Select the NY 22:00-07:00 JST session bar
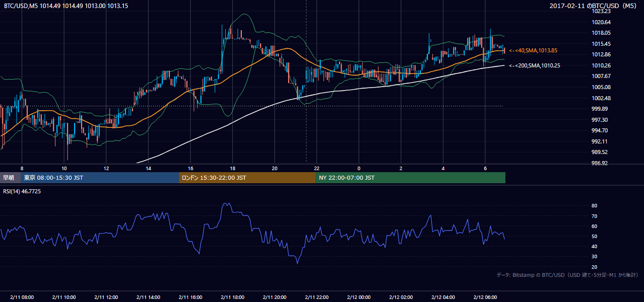644x302 pixels. [x=411, y=178]
